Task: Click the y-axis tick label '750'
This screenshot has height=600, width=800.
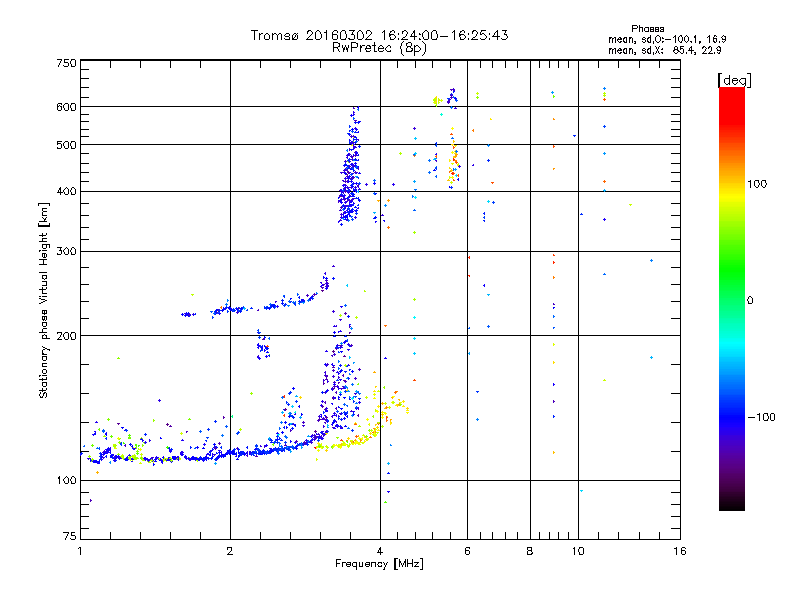Action: (x=66, y=63)
